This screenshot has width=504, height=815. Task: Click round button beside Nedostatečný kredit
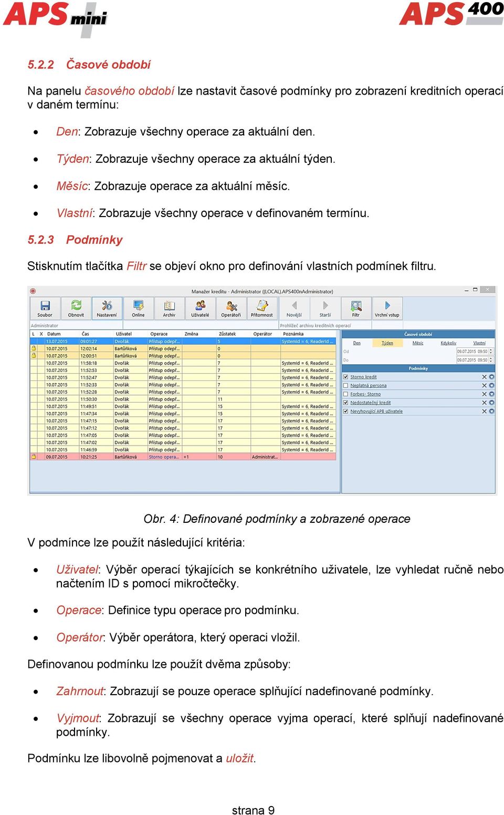point(492,403)
